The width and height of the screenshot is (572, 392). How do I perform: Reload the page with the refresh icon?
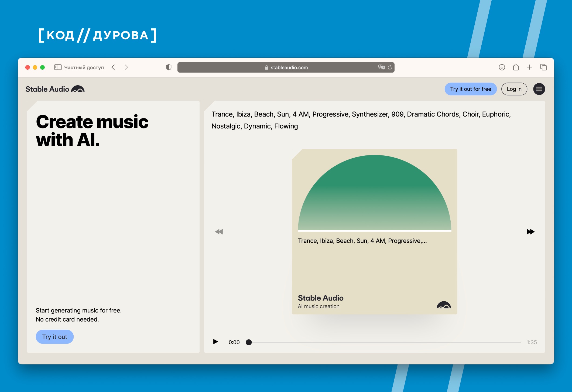[390, 67]
